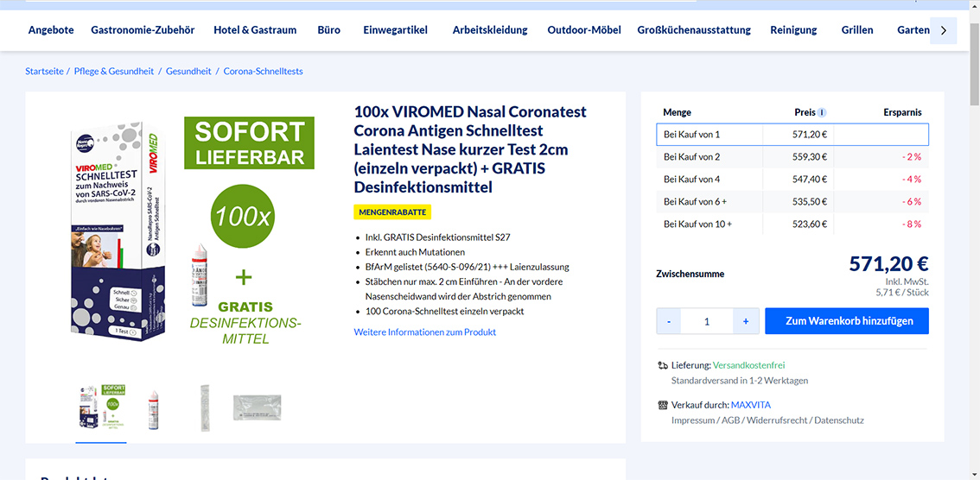
Task: Open the Arbeitskleidung category
Action: point(490,30)
